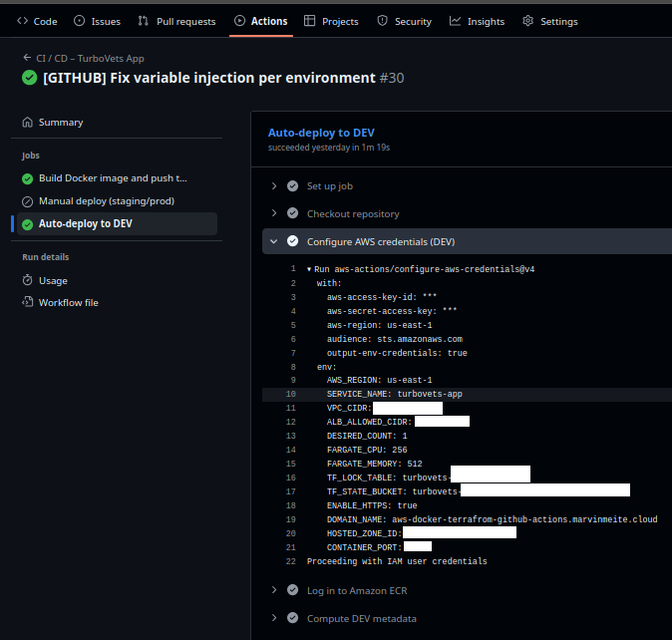This screenshot has width=672, height=640.
Task: Go to the Settings tab
Action: coord(549,21)
